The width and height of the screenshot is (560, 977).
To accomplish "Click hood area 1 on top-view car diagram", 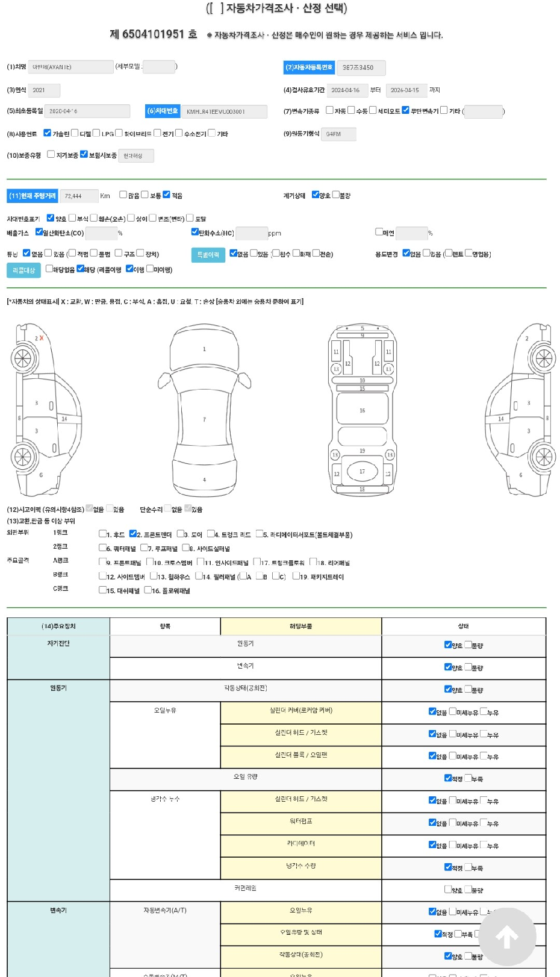I will 204,349.
